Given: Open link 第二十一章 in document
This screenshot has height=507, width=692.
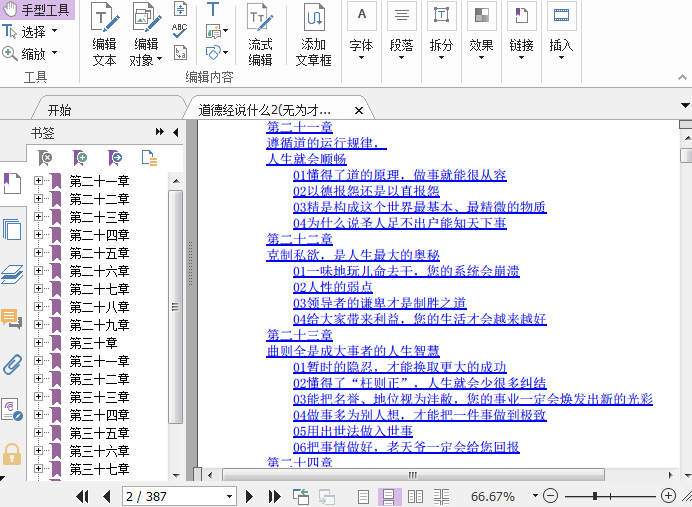Looking at the screenshot, I should 300,127.
